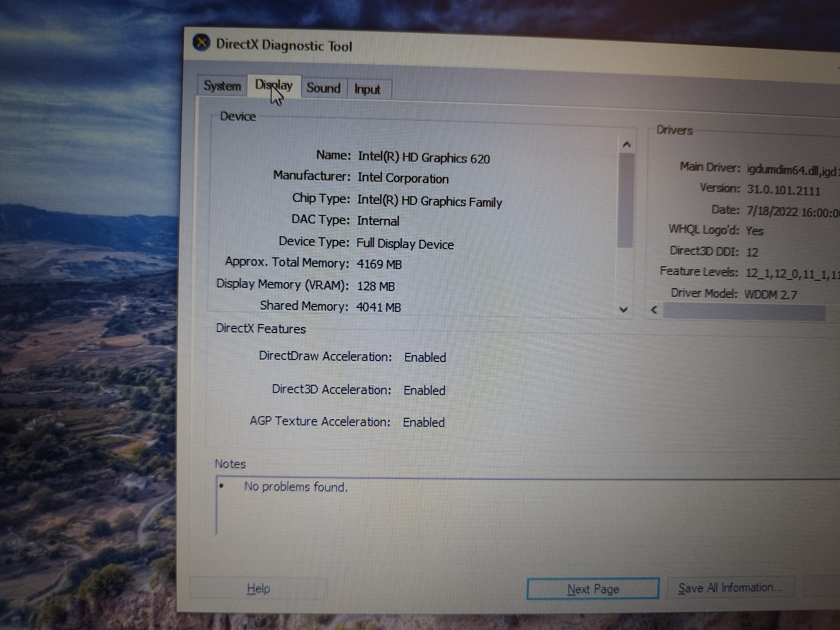The image size is (840, 630).
Task: Switch to the System tab
Action: click(x=222, y=86)
